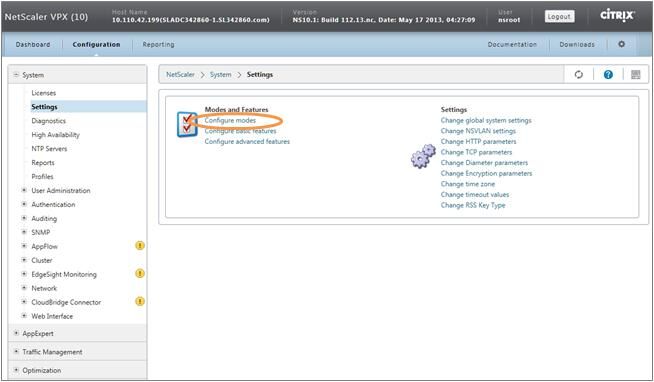Open the Documentation menu item
The width and height of the screenshot is (654, 382).
[x=512, y=44]
